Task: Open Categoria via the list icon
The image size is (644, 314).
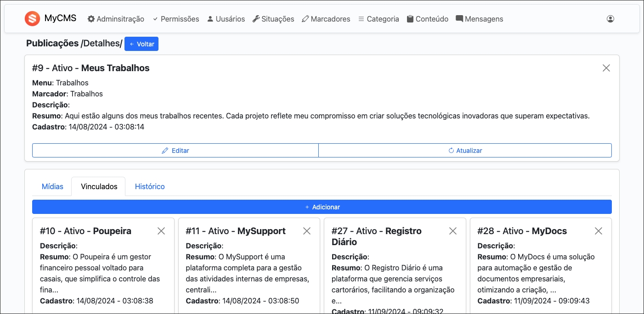Action: [x=361, y=19]
